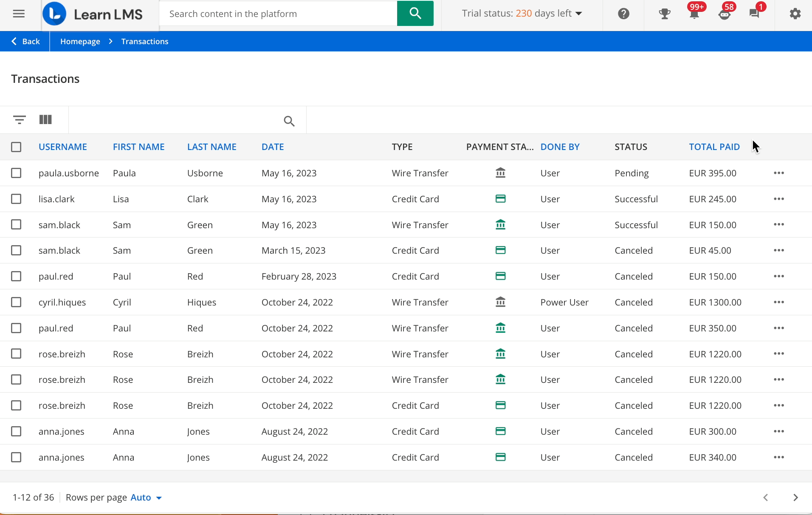The image size is (812, 515).
Task: Open the notifications bell icon
Action: 694,14
